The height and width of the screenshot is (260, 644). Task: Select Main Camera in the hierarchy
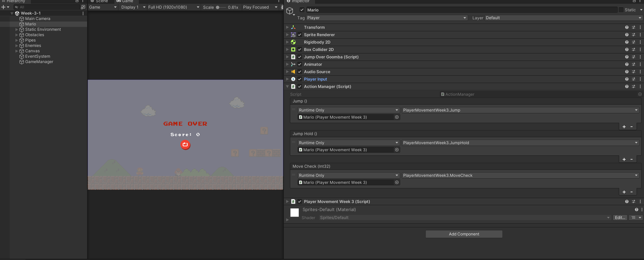37,19
